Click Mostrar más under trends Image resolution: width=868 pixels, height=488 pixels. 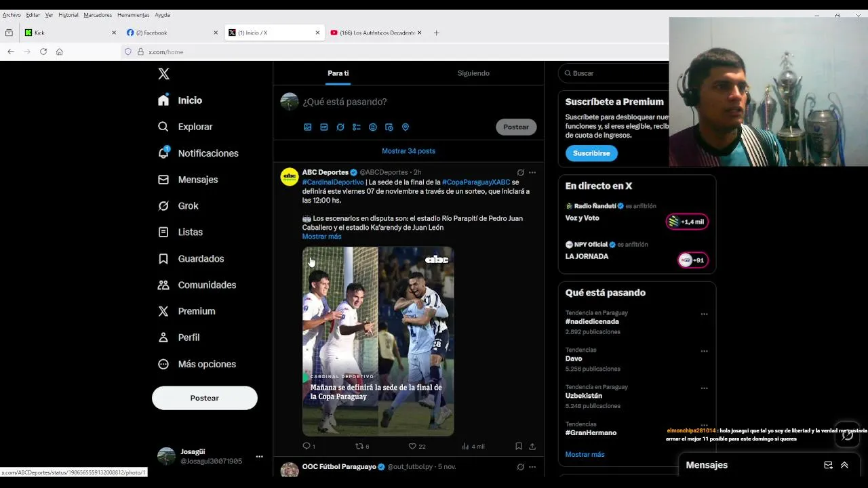point(585,454)
